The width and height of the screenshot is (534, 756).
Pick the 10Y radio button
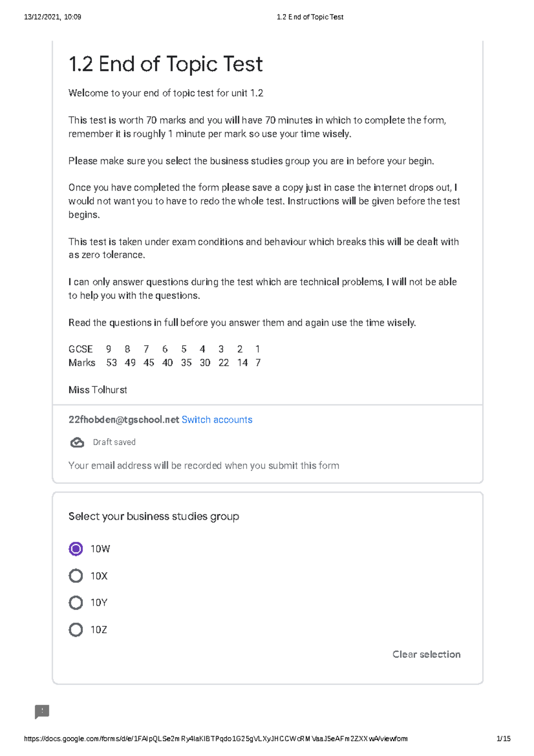tap(76, 603)
